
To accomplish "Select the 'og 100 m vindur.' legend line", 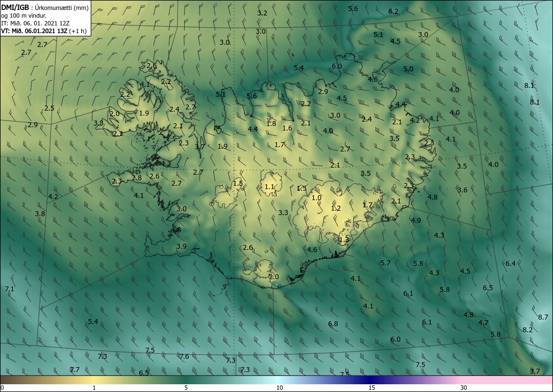I will (24, 15).
